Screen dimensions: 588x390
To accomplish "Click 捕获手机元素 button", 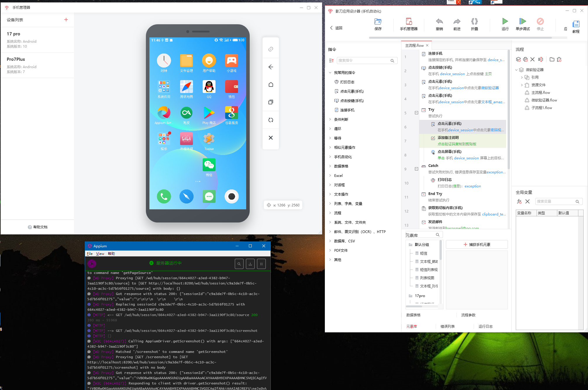I will (477, 244).
